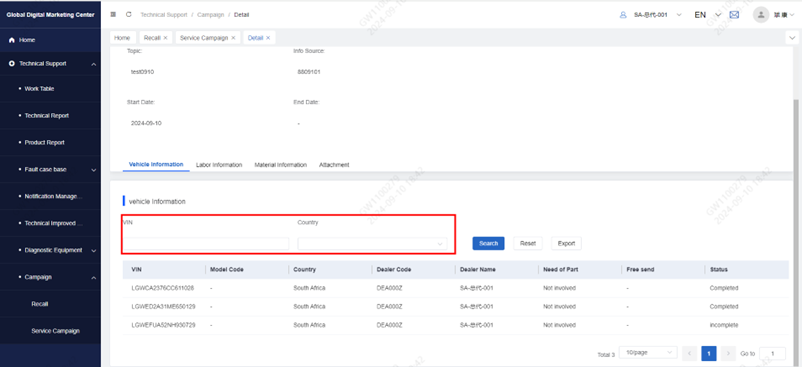Collapse the Technical Support menu

[x=94, y=64]
